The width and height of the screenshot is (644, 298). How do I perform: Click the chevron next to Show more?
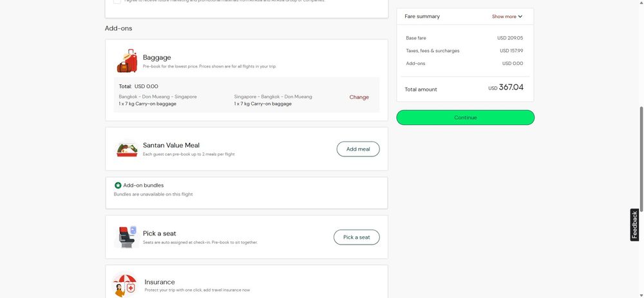coord(520,17)
